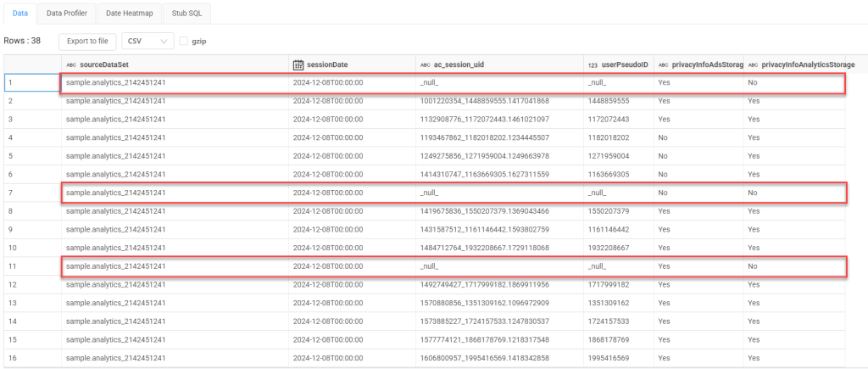Click the 123 type icon beside userPseudoID
868x369 pixels.
tap(593, 64)
